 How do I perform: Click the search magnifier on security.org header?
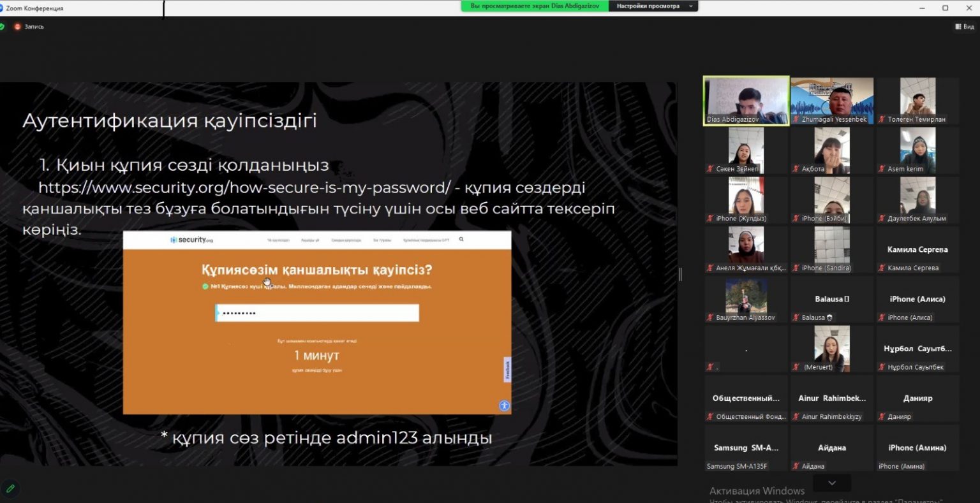tap(461, 240)
